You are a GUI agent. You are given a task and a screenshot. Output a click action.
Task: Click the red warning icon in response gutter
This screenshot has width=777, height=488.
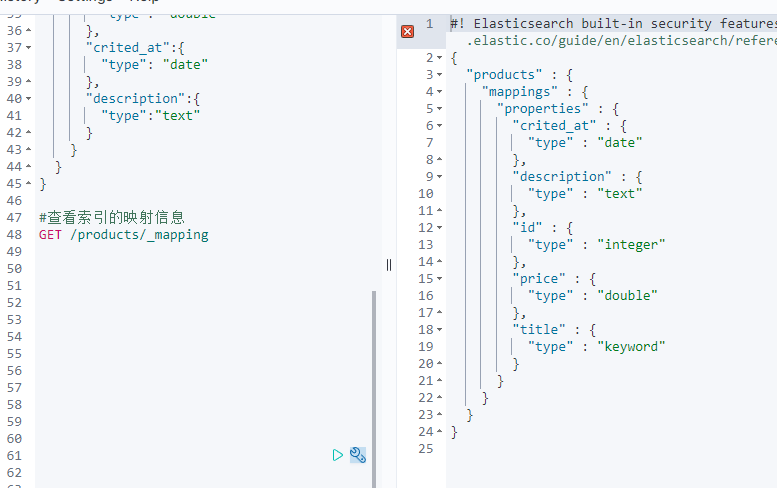407,32
